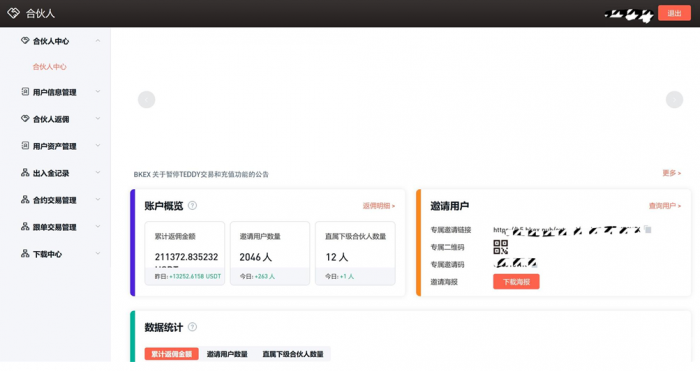Screen dimensions: 700x371
Task: Click the diamond icon beside 合伙人中心 menu
Action: point(25,41)
